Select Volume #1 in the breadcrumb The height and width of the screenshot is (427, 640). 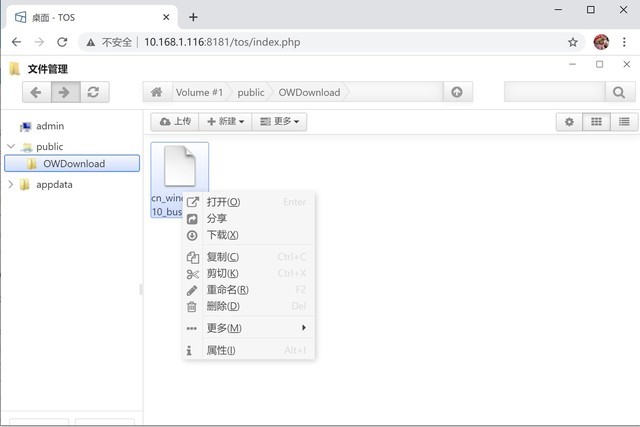pyautogui.click(x=200, y=92)
